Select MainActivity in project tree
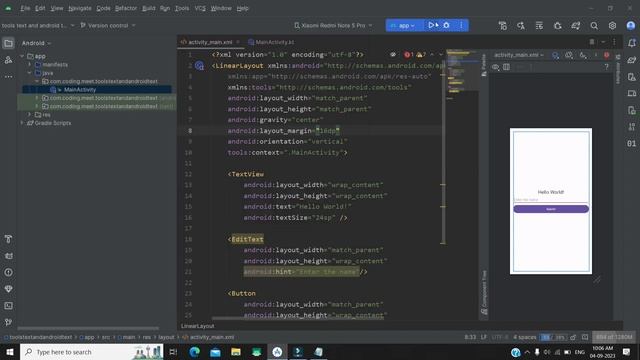 [80, 90]
